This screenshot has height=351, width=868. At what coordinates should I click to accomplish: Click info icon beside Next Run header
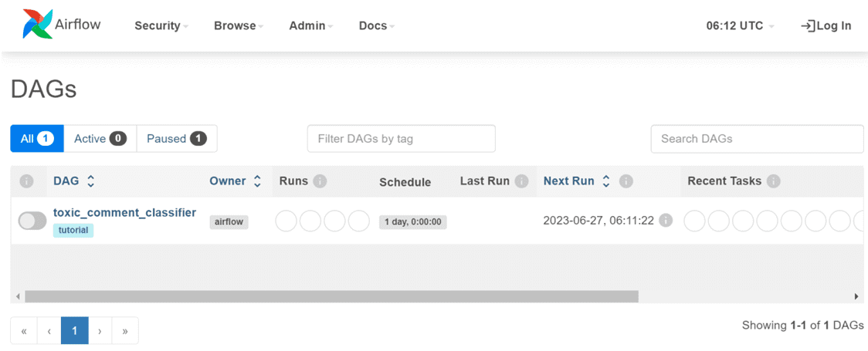click(626, 181)
